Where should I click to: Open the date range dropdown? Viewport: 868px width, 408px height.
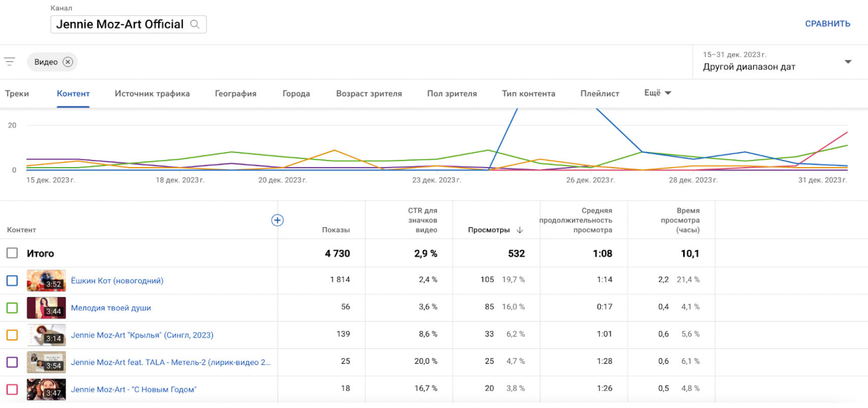(x=847, y=62)
